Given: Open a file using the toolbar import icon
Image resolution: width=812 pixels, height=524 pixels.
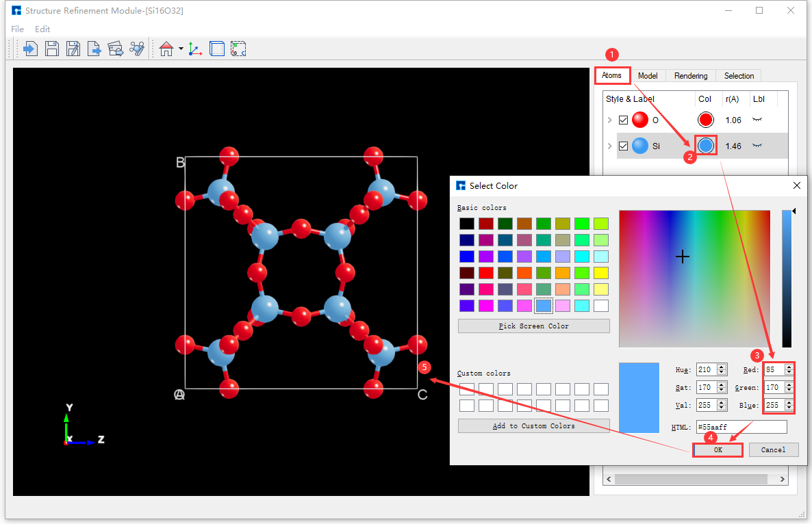Looking at the screenshot, I should pos(29,48).
